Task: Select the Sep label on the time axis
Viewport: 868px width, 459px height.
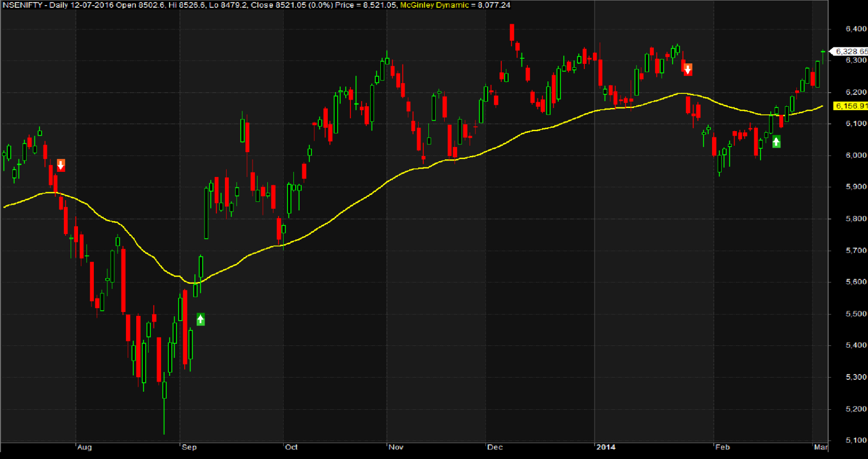Action: pyautogui.click(x=188, y=448)
